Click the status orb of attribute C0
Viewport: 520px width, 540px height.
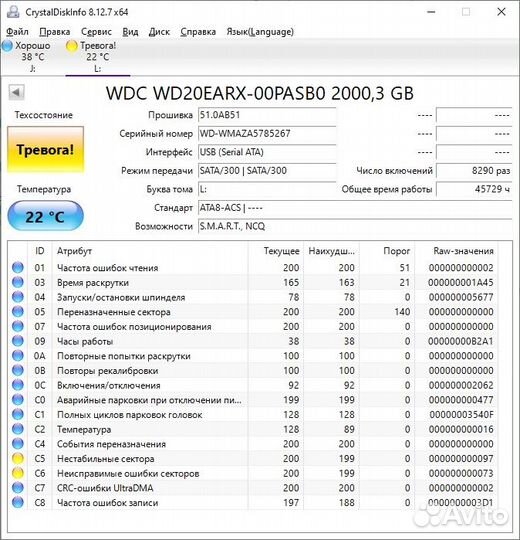(x=18, y=400)
